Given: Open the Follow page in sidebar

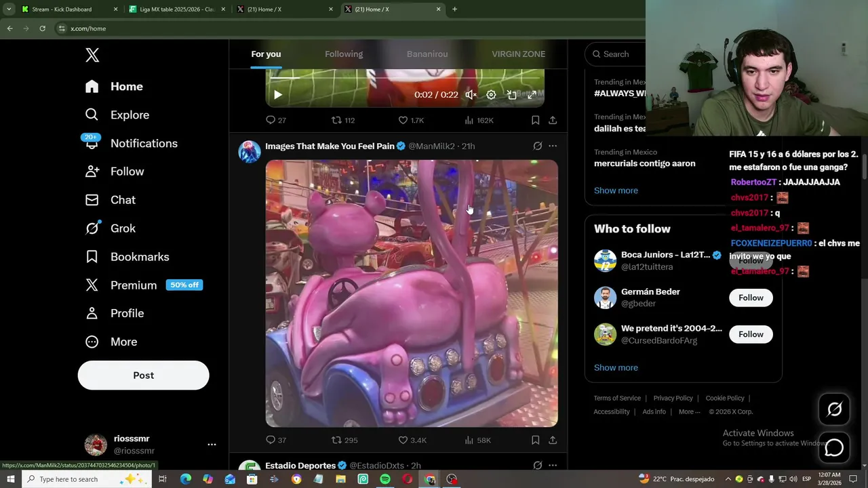Looking at the screenshot, I should (x=115, y=171).
